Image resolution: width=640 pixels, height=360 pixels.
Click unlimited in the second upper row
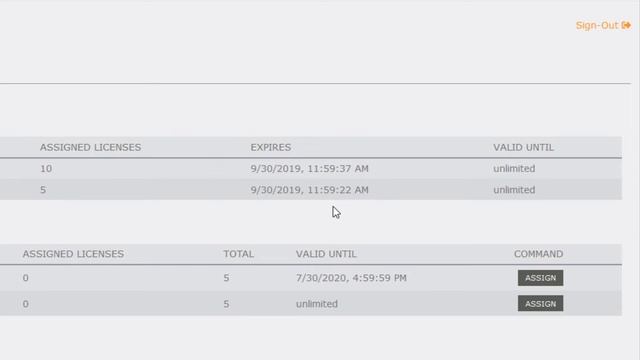(514, 190)
